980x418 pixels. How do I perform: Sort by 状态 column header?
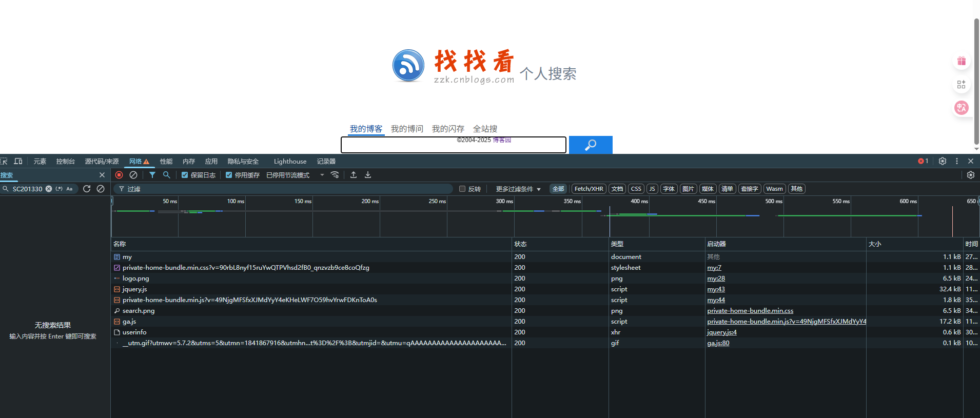pyautogui.click(x=560, y=244)
